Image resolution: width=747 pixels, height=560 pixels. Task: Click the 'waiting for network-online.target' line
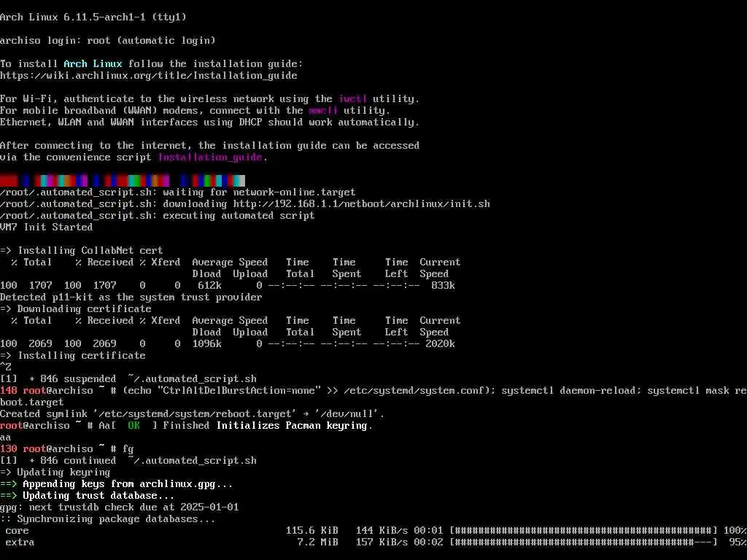click(178, 192)
